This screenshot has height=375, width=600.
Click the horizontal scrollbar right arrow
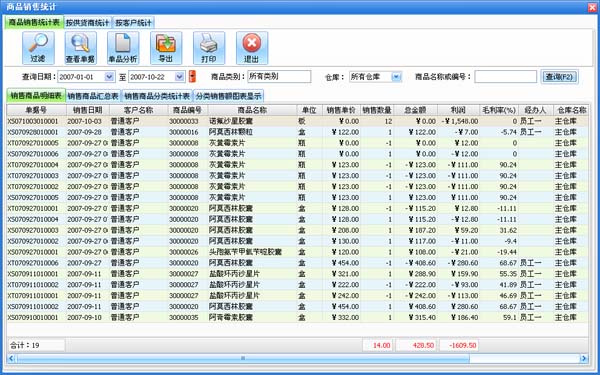[x=584, y=359]
